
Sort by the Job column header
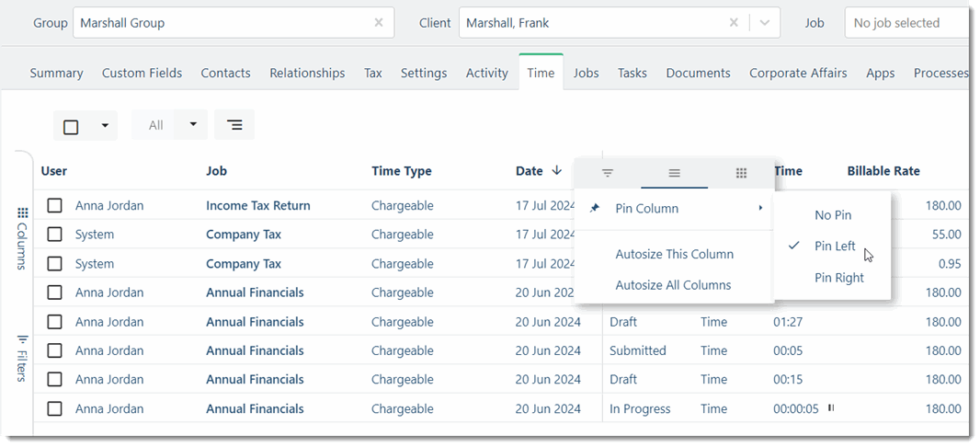click(x=216, y=171)
